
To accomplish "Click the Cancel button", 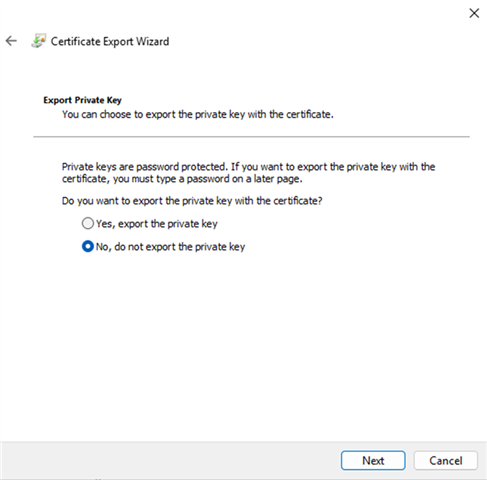I will 446,460.
